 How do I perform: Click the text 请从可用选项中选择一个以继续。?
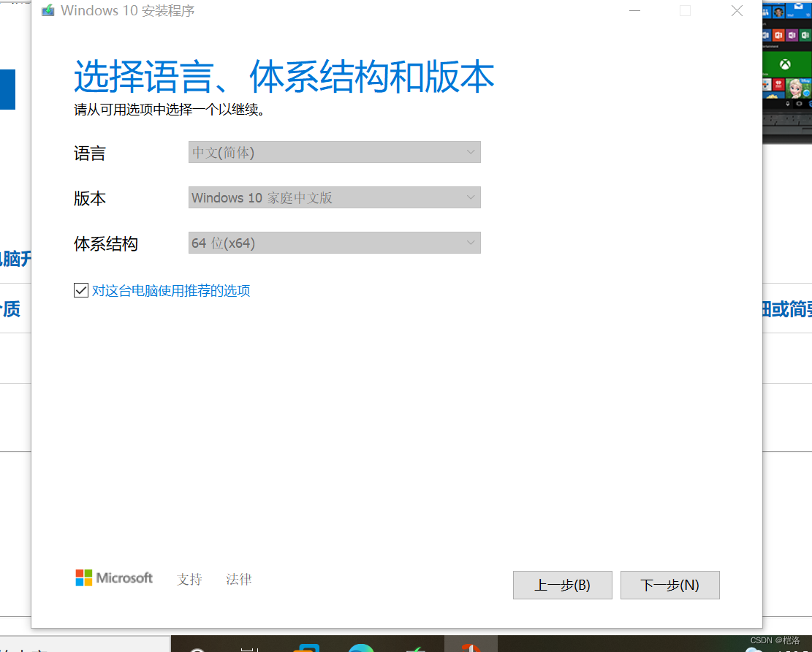(170, 110)
